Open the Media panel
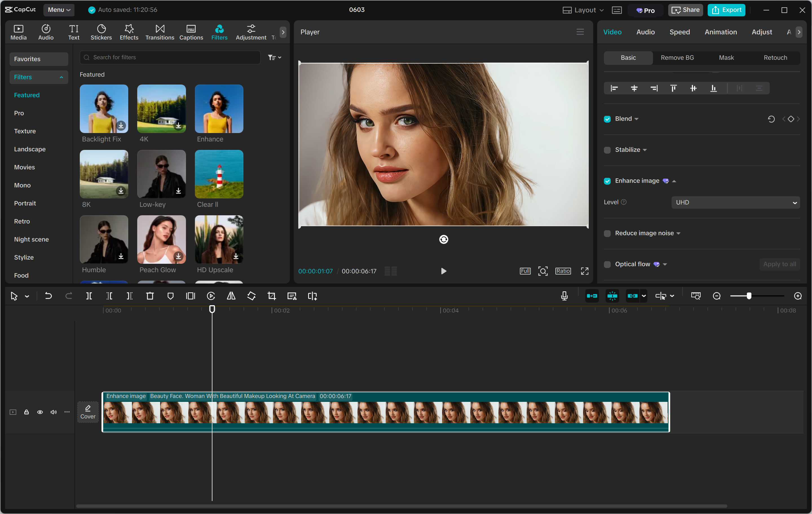 [x=18, y=32]
